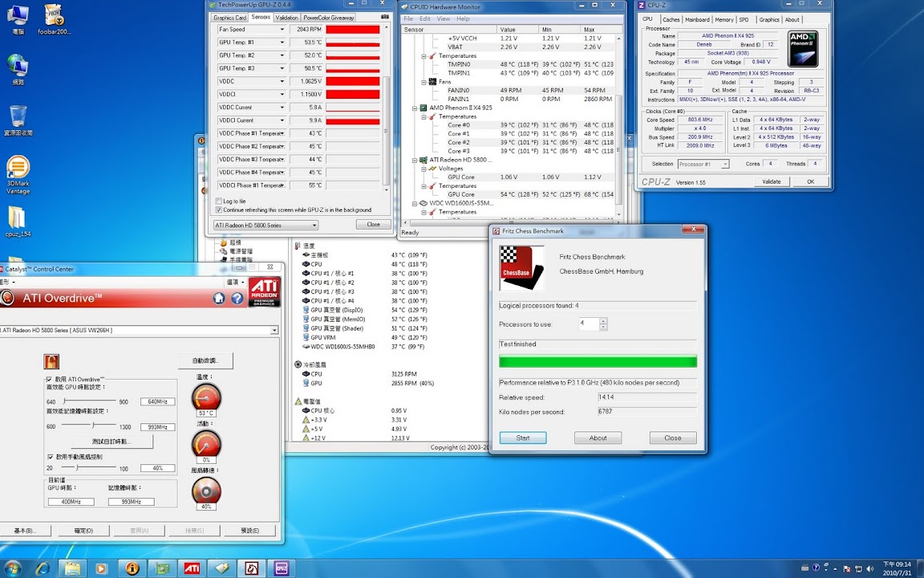924x578 pixels.
Task: Collapse the Fans node in Hardware Monitor
Action: [423, 82]
